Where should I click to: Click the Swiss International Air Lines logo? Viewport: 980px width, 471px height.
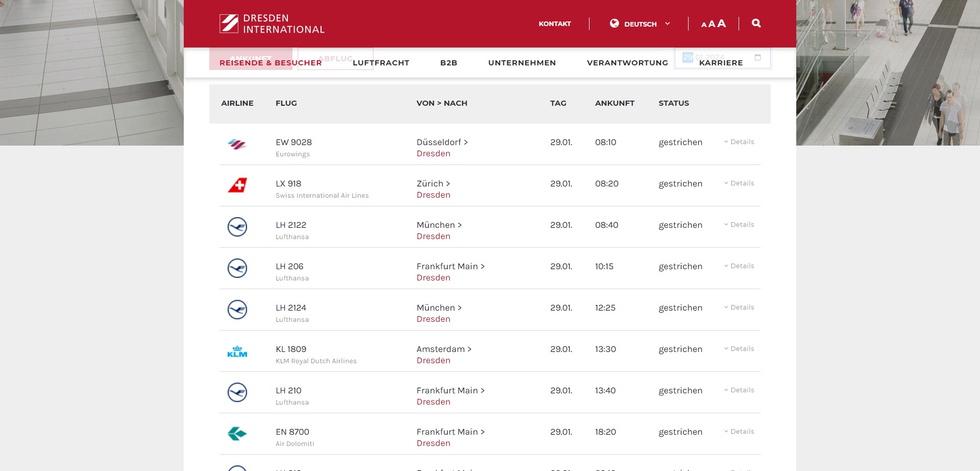click(x=237, y=185)
